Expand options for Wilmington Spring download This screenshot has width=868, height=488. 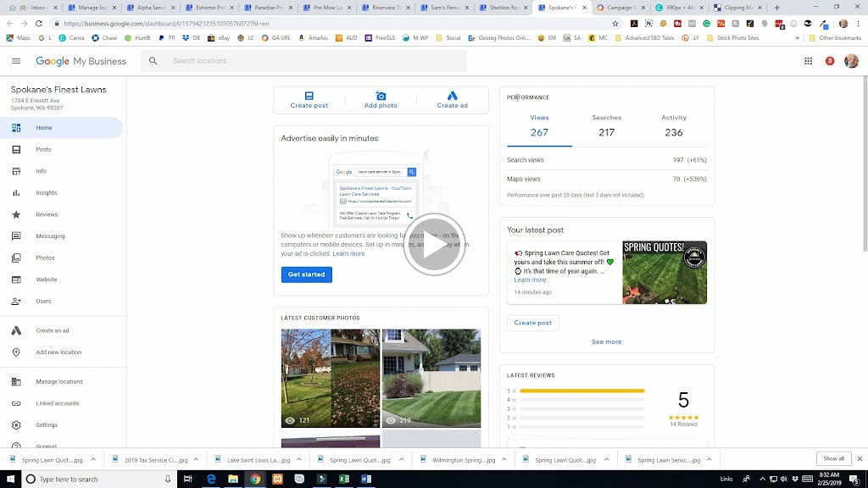click(x=504, y=460)
